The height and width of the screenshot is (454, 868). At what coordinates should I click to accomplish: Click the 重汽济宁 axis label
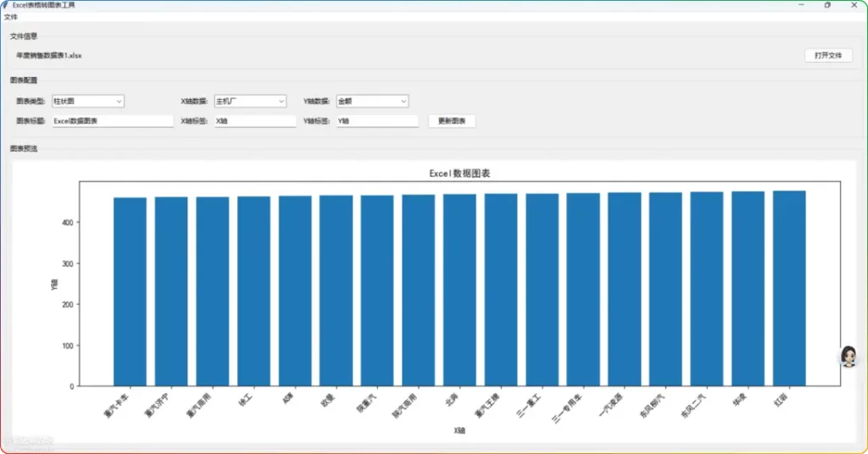158,406
